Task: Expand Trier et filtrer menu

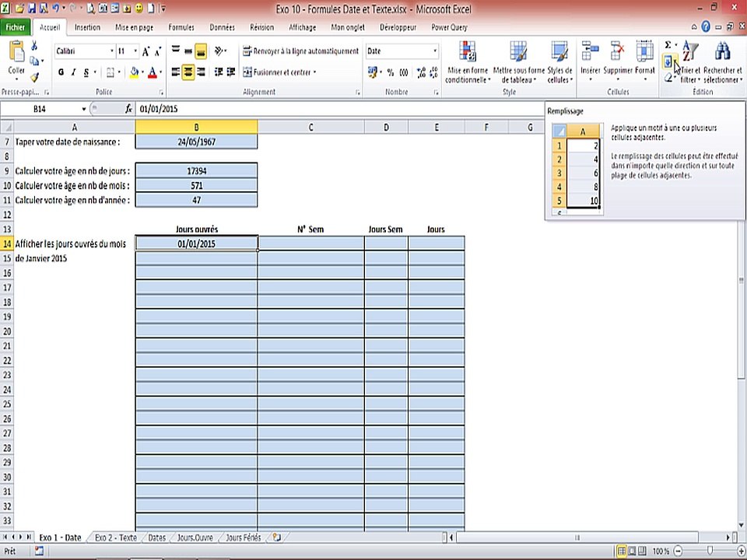Action: click(x=690, y=62)
